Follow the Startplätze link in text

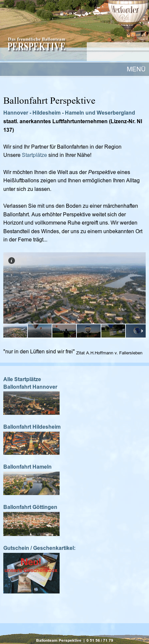point(34,155)
